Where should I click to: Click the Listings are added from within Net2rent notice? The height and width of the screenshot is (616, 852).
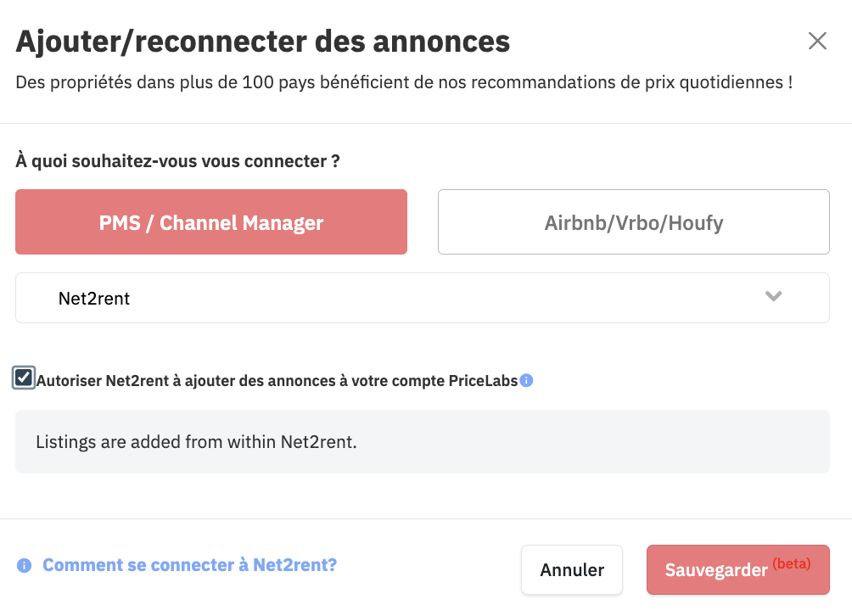(x=196, y=441)
